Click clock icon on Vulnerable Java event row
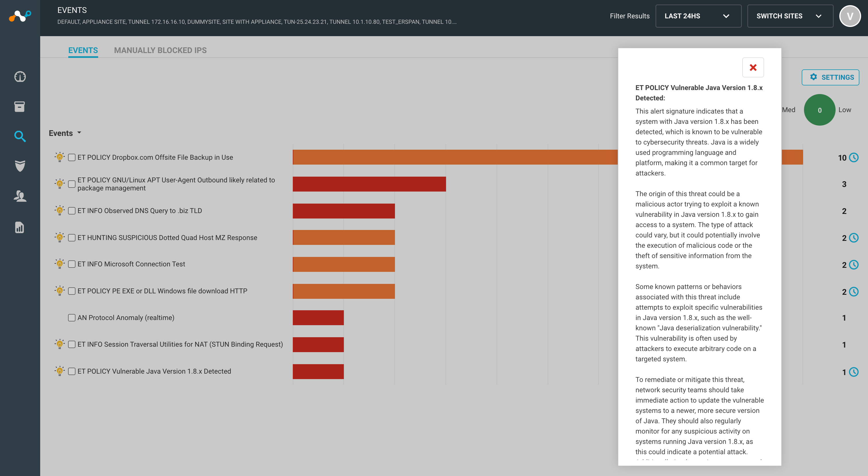This screenshot has height=476, width=868. 854,372
